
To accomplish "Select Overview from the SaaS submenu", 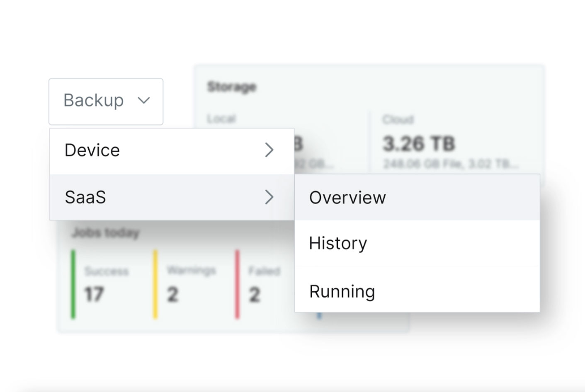I will pos(347,197).
